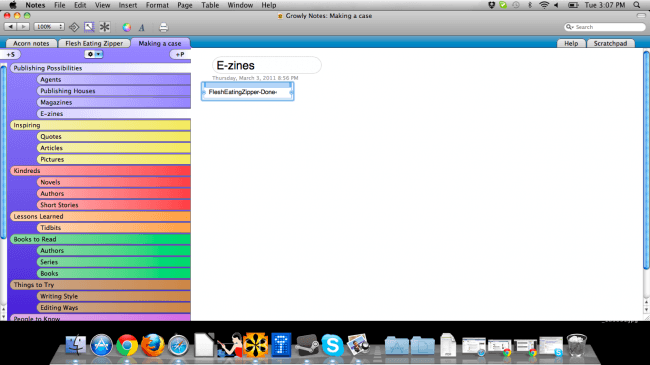Image resolution: width=650 pixels, height=365 pixels.
Task: Select the Publishing Possibilities section
Action: pos(100,68)
